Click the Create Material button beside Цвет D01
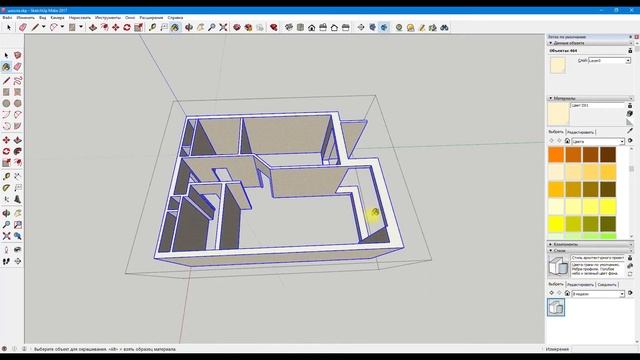 [x=630, y=113]
